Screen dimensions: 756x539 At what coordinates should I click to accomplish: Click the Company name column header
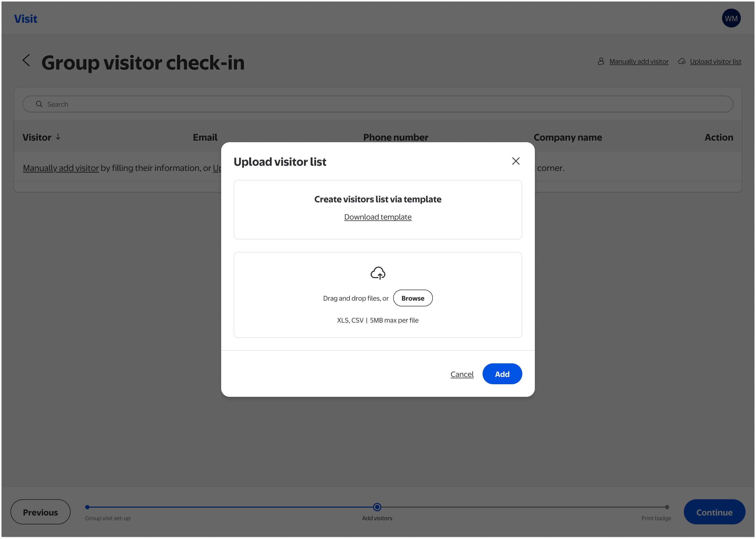coord(568,137)
